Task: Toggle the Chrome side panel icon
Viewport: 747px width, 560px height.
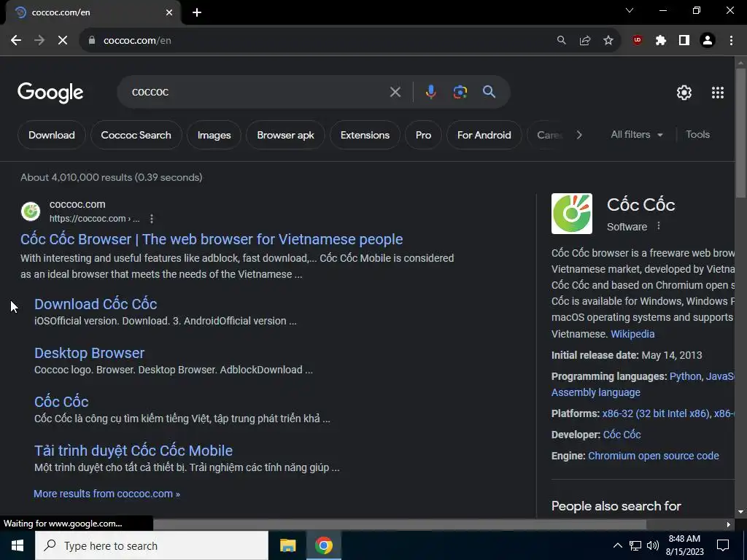Action: click(x=684, y=41)
